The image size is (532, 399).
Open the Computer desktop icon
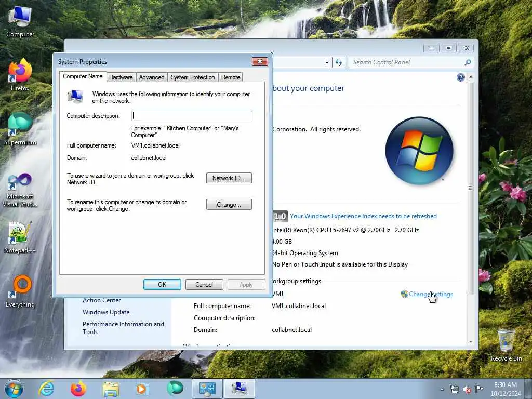(20, 21)
